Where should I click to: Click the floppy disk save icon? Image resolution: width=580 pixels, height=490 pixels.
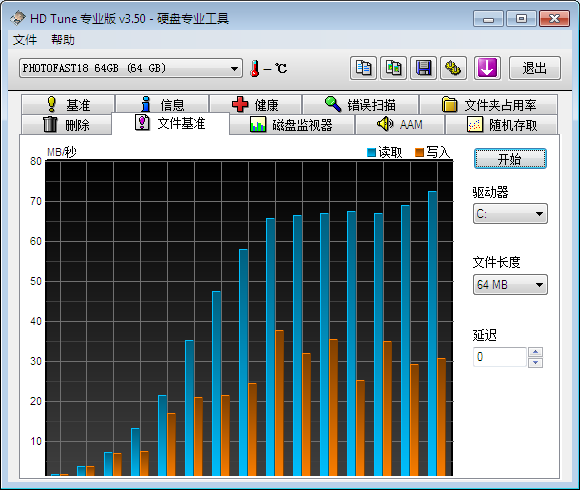pos(424,68)
